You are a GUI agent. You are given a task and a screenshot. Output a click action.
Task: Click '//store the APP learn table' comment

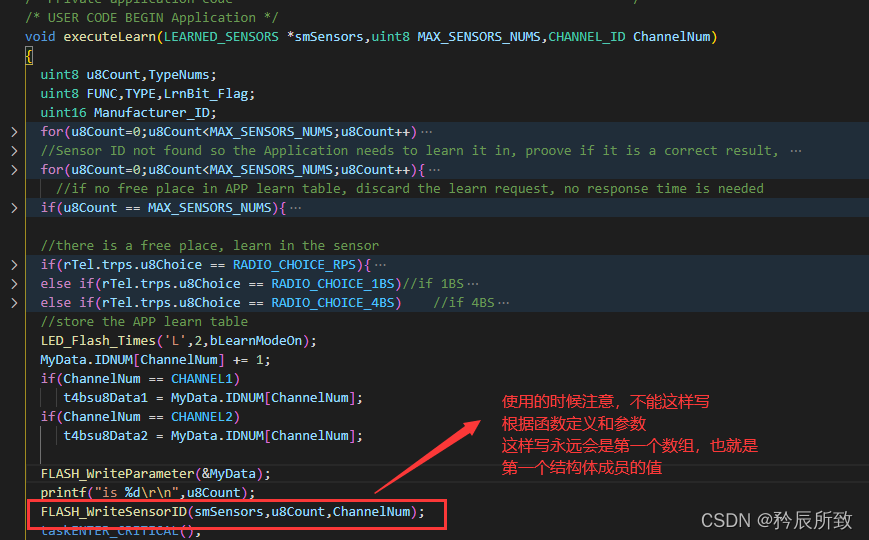[144, 322]
